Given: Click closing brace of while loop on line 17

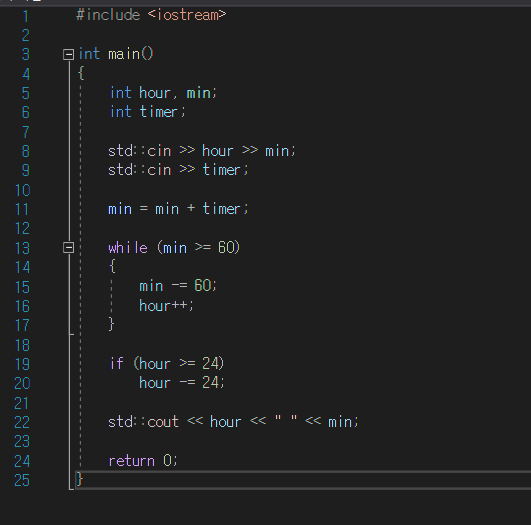Looking at the screenshot, I should click(x=111, y=324).
